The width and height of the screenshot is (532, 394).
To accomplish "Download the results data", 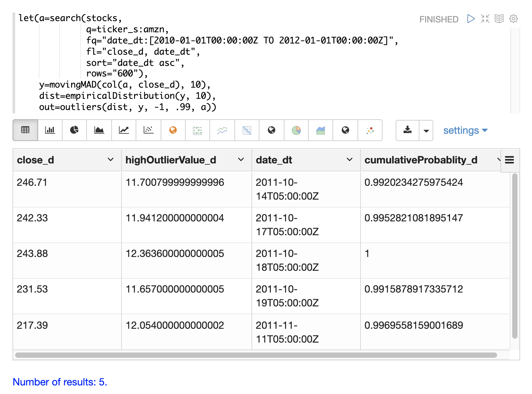I will [408, 130].
